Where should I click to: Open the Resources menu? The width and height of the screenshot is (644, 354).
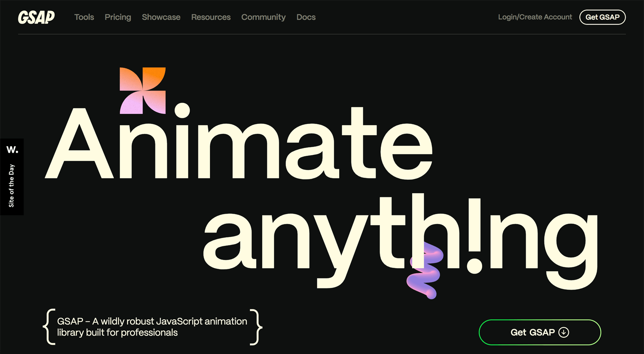(x=211, y=17)
